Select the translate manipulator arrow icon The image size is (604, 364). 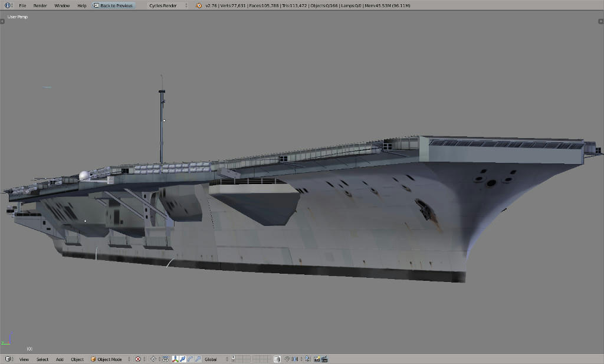click(x=183, y=358)
